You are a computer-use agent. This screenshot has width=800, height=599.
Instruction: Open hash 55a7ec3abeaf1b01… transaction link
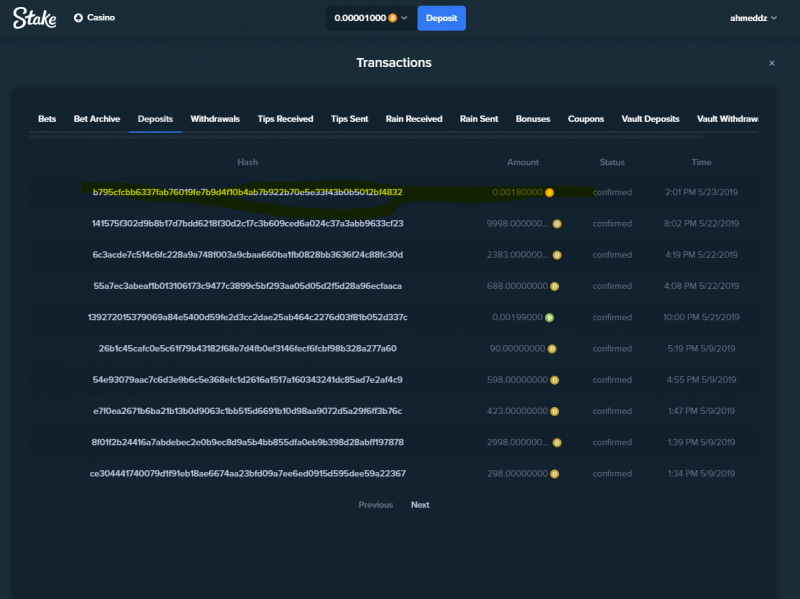(x=247, y=286)
